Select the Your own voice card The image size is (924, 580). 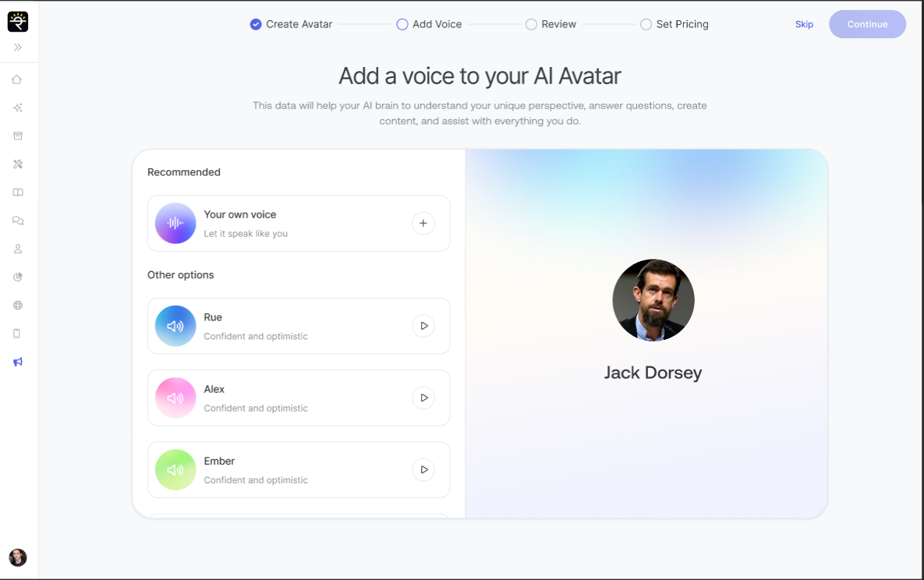point(299,224)
